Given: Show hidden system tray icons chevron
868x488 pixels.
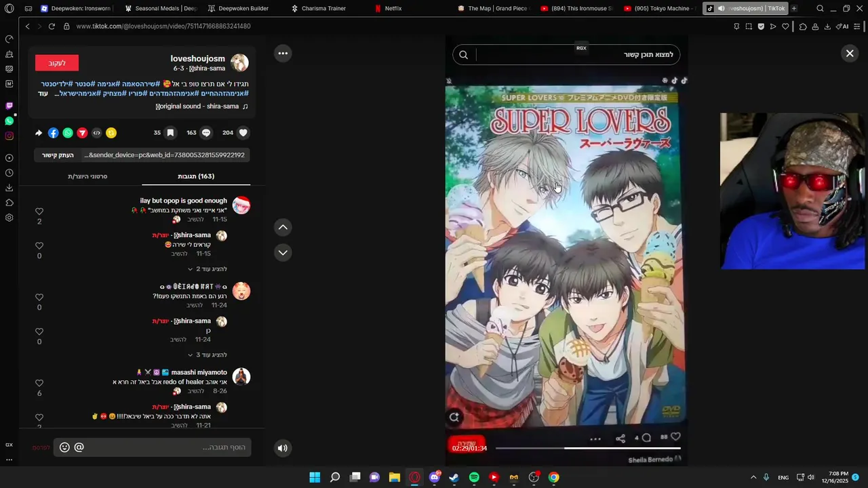Looking at the screenshot, I should (753, 477).
